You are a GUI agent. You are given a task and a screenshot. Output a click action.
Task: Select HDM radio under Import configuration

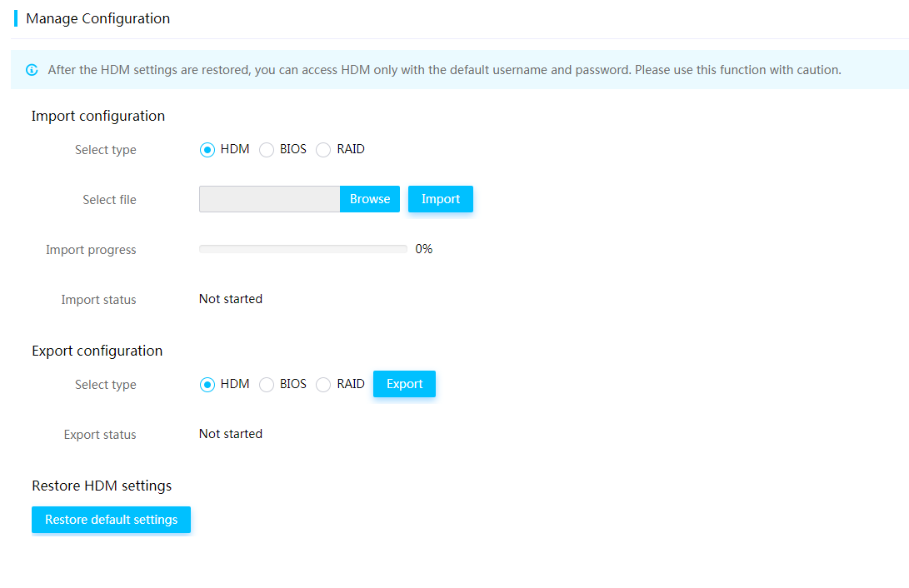pyautogui.click(x=207, y=150)
